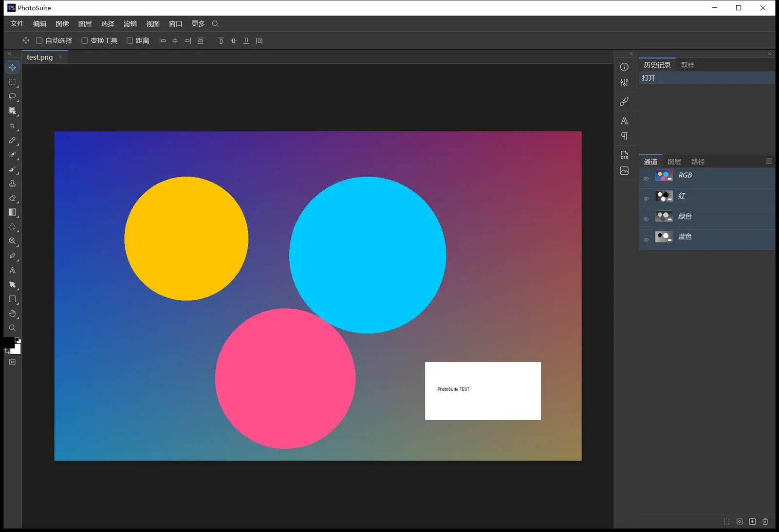Activate the Clone Stamp tool
The image size is (779, 532).
[x=13, y=183]
